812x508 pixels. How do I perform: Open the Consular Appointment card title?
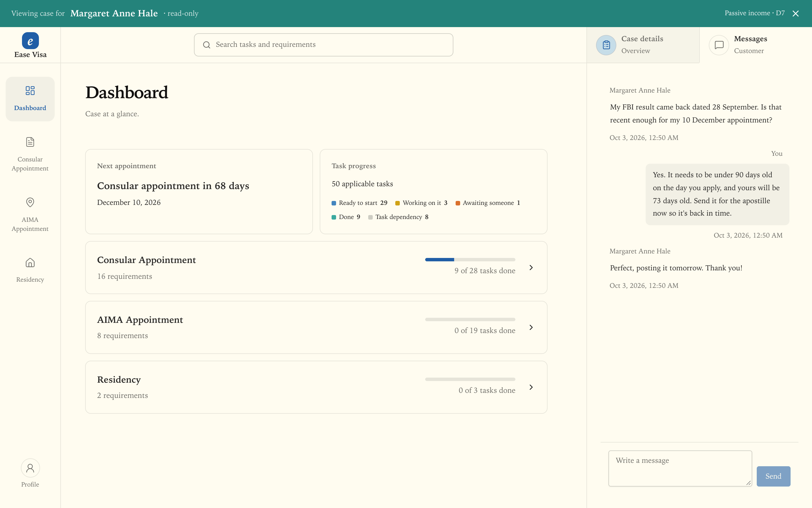click(146, 260)
